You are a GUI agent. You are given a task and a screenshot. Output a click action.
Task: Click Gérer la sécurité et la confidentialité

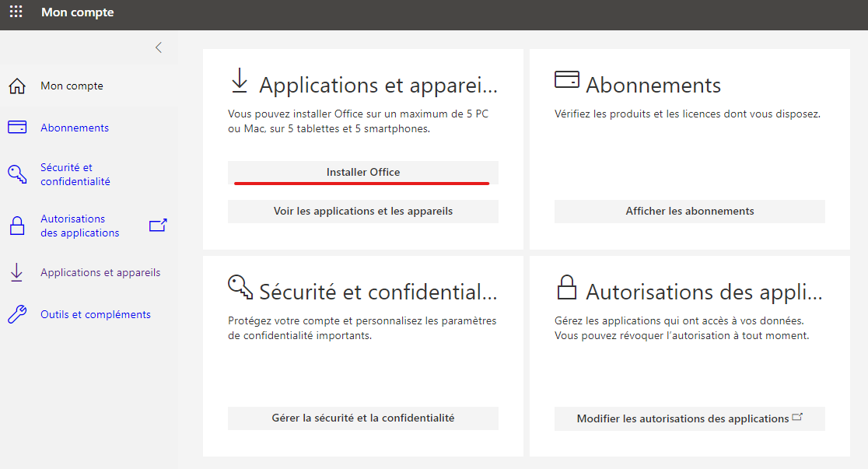363,418
